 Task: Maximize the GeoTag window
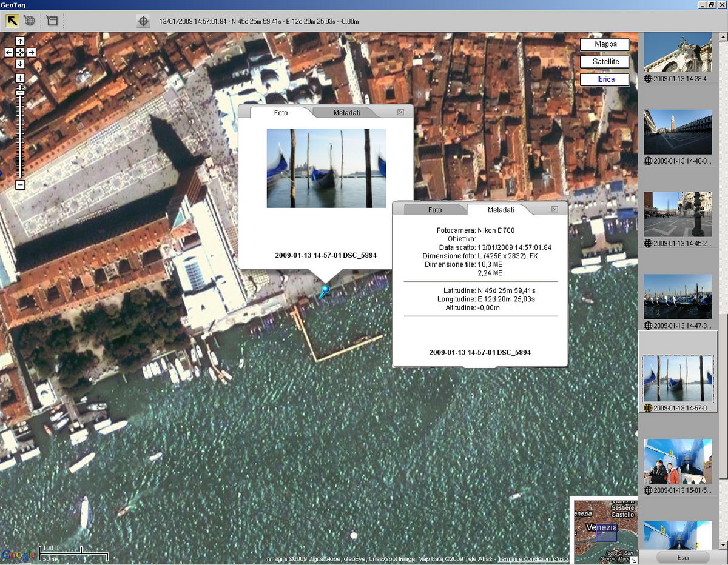tap(712, 5)
